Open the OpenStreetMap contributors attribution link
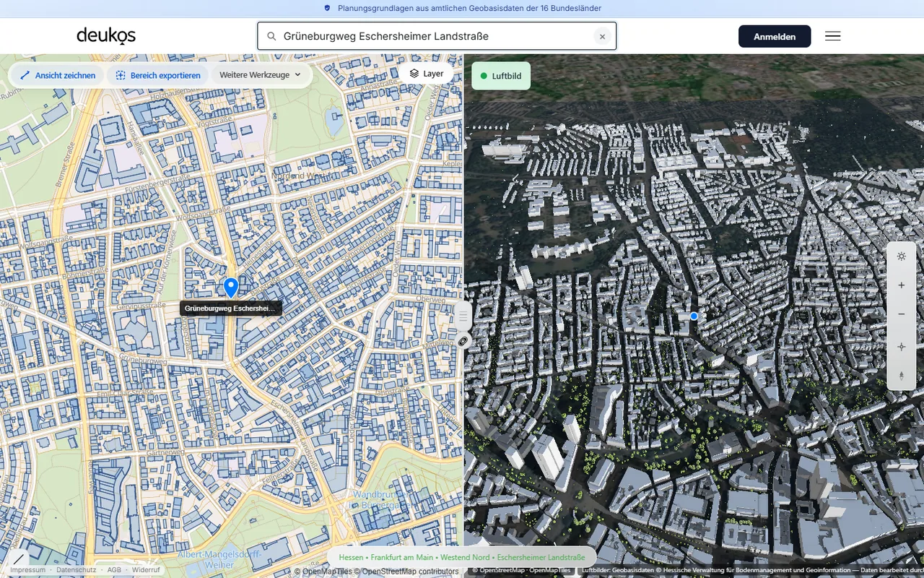 [406, 571]
